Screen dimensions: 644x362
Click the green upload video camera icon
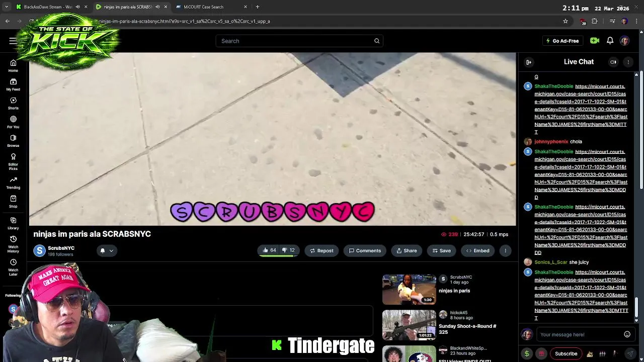[595, 41]
